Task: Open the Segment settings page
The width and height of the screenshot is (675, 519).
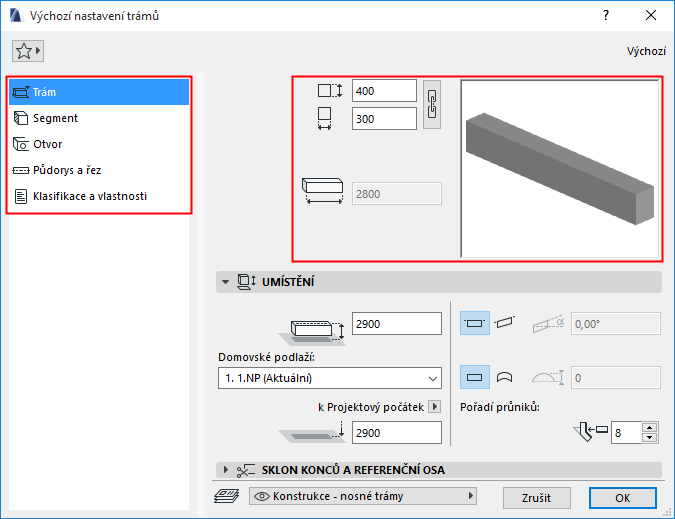Action: (99, 118)
